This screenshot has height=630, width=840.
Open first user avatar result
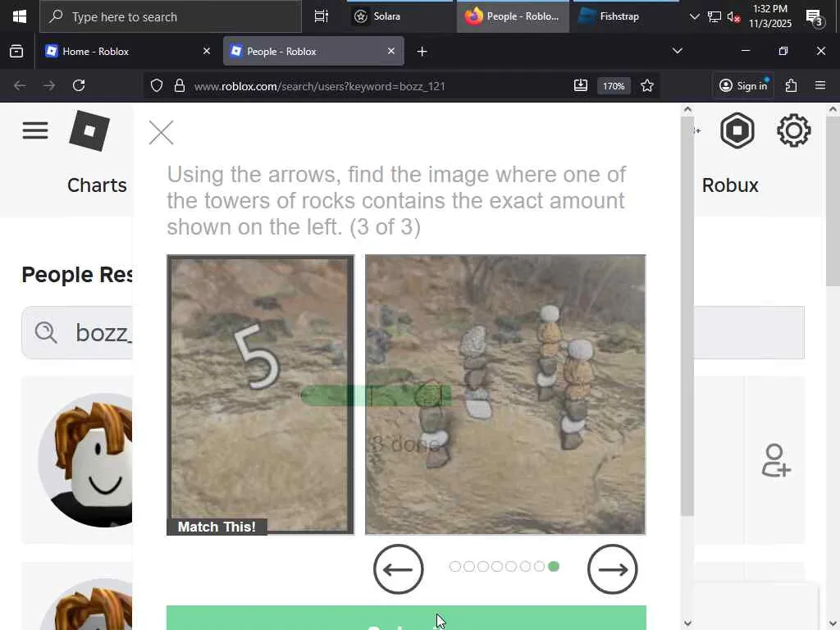click(85, 460)
